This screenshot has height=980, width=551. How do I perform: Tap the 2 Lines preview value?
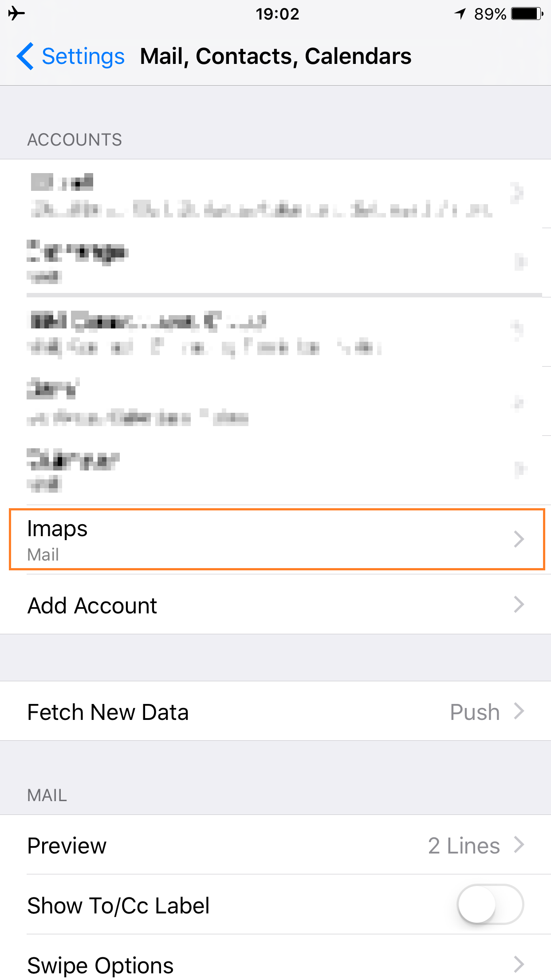(464, 846)
